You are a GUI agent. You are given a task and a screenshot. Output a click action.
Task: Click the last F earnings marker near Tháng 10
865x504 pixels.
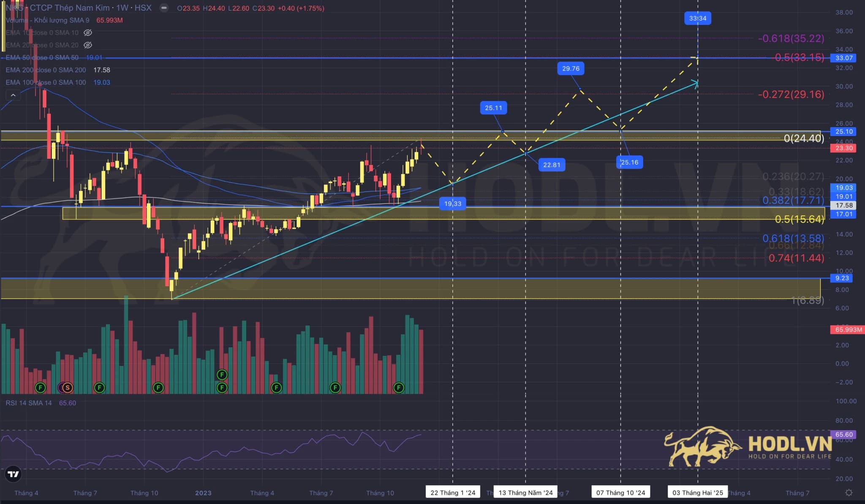click(x=398, y=387)
